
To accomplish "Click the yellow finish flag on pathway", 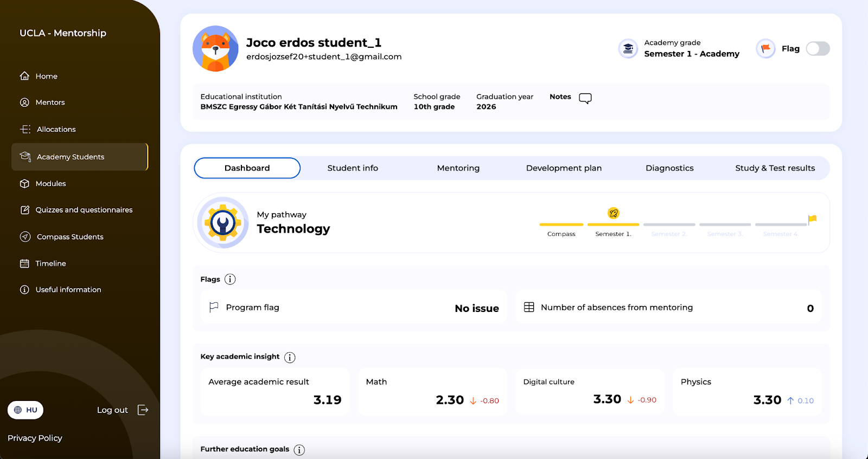I will point(812,219).
